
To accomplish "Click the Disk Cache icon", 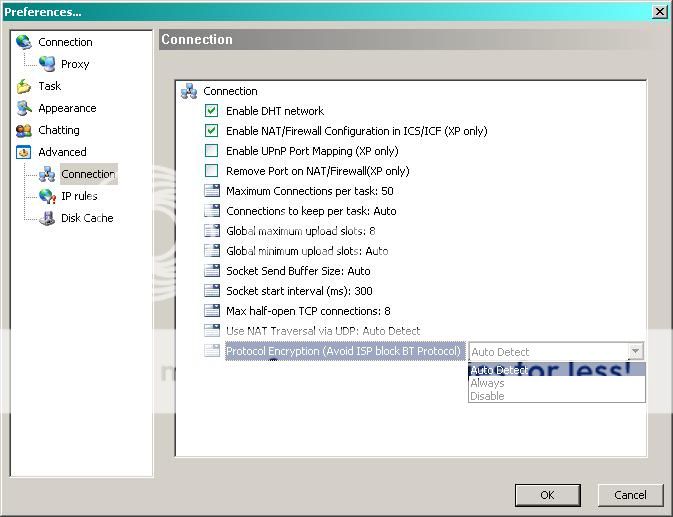I will [47, 218].
